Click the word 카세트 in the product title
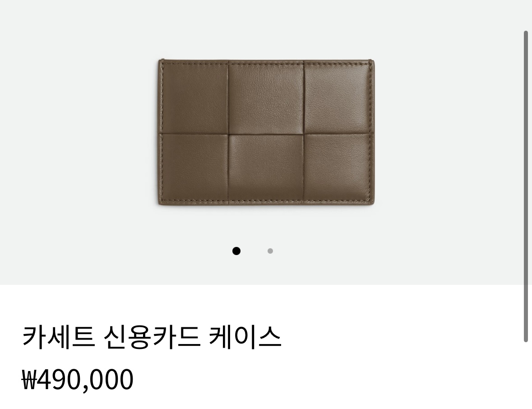532x409 pixels. pyautogui.click(x=58, y=337)
